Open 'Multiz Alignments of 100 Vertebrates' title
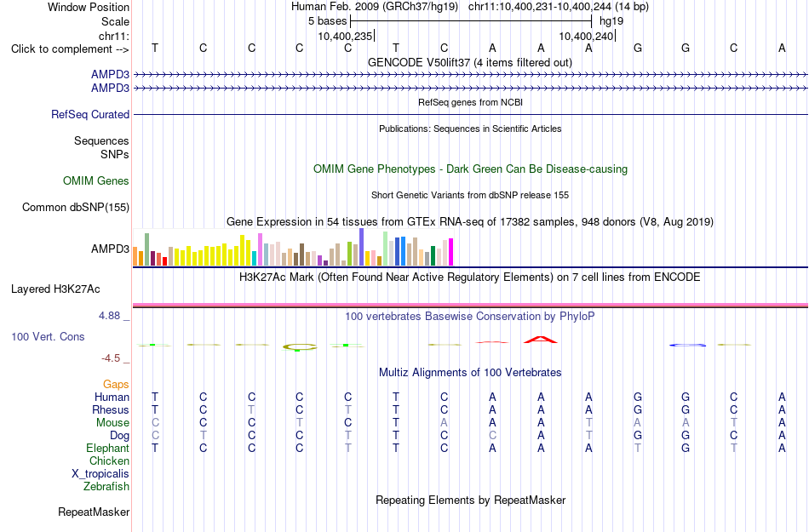 pos(470,372)
